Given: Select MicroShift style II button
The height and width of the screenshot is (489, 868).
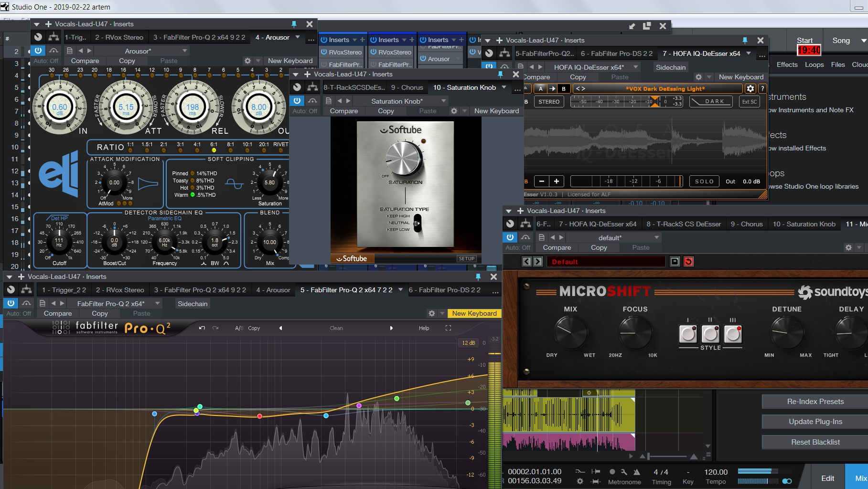Looking at the screenshot, I should pos(710,334).
